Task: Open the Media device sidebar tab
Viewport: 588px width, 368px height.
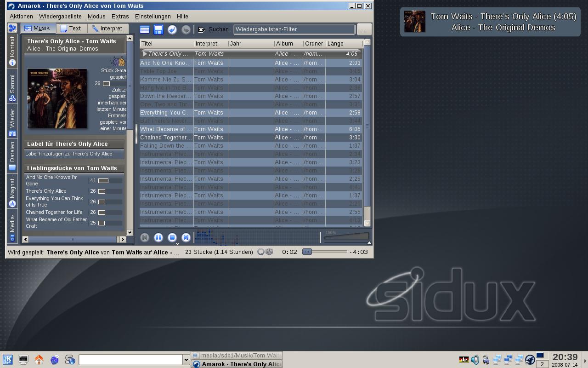Action: click(x=12, y=226)
